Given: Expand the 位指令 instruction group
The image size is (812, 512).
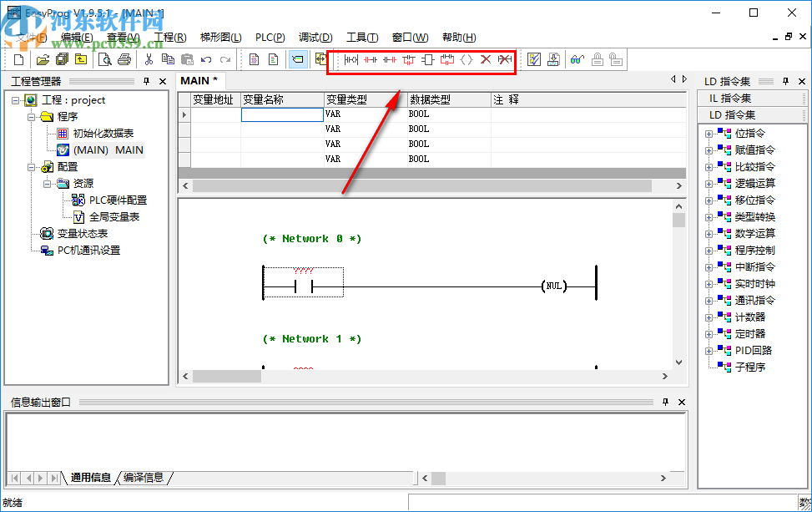Looking at the screenshot, I should (709, 134).
